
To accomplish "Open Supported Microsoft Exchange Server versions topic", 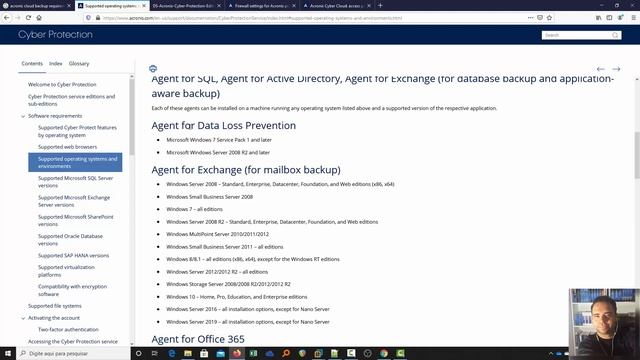I will [x=74, y=201].
